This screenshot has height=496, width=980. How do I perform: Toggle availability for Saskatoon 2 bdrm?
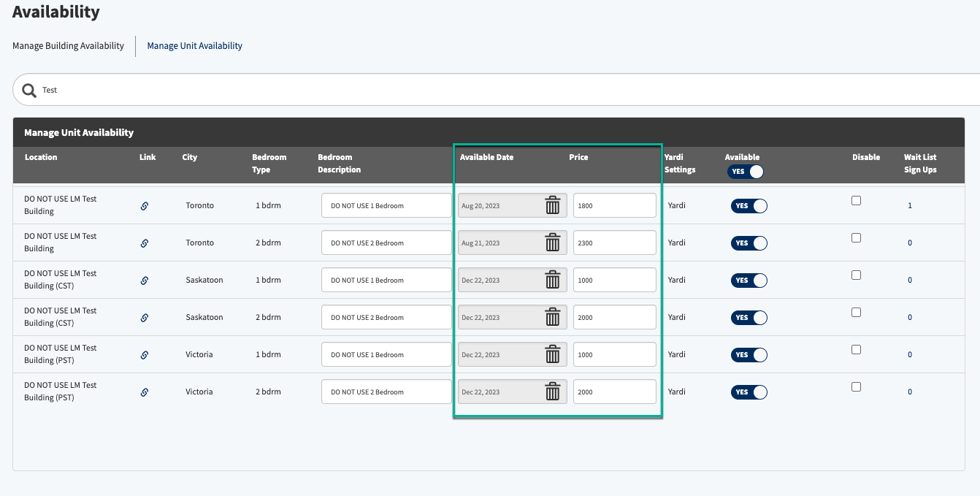(749, 318)
